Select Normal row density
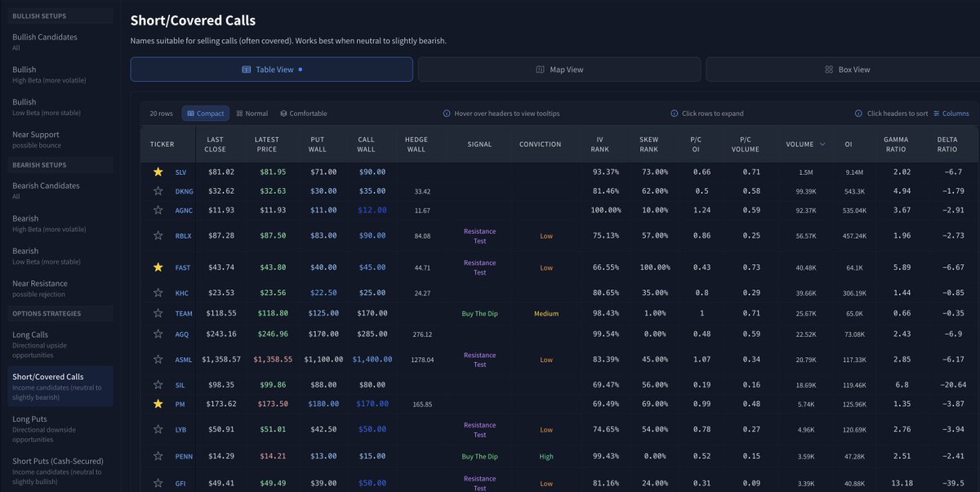The image size is (980, 492). point(251,114)
